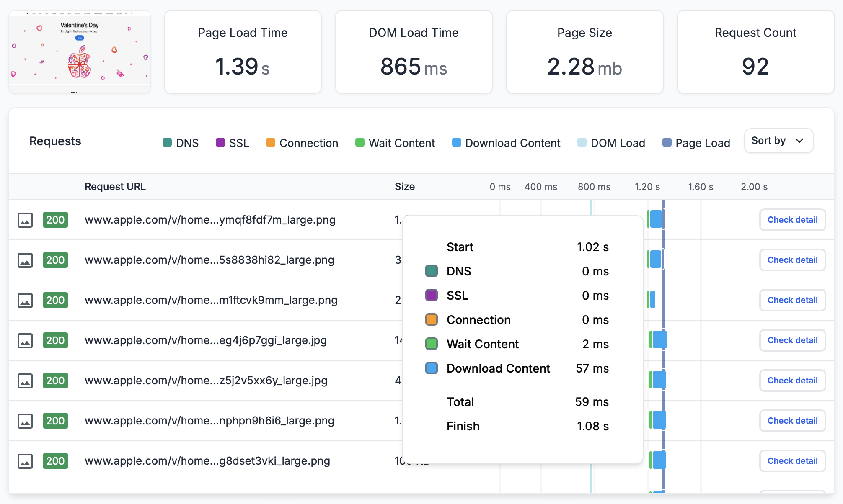Click the Wait Content legend marker
Image resolution: width=843 pixels, height=504 pixels.
(x=359, y=143)
